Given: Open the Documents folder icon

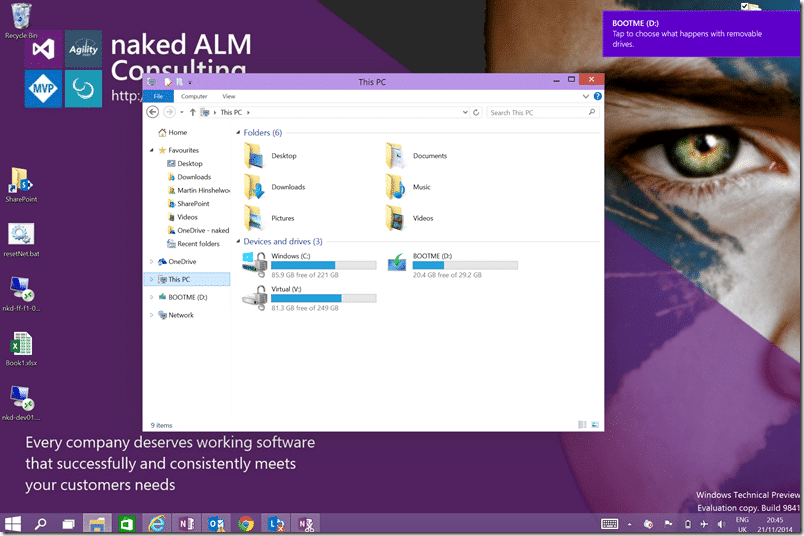Looking at the screenshot, I should point(395,156).
